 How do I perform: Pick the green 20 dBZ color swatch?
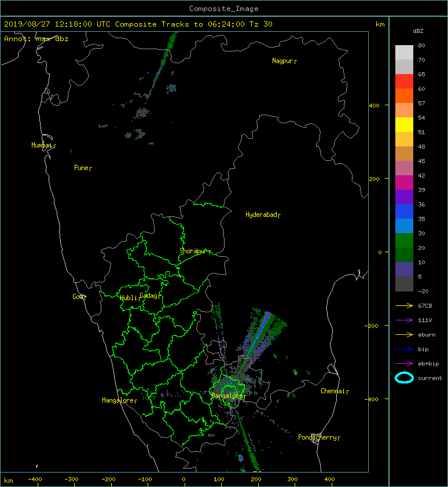pos(404,241)
